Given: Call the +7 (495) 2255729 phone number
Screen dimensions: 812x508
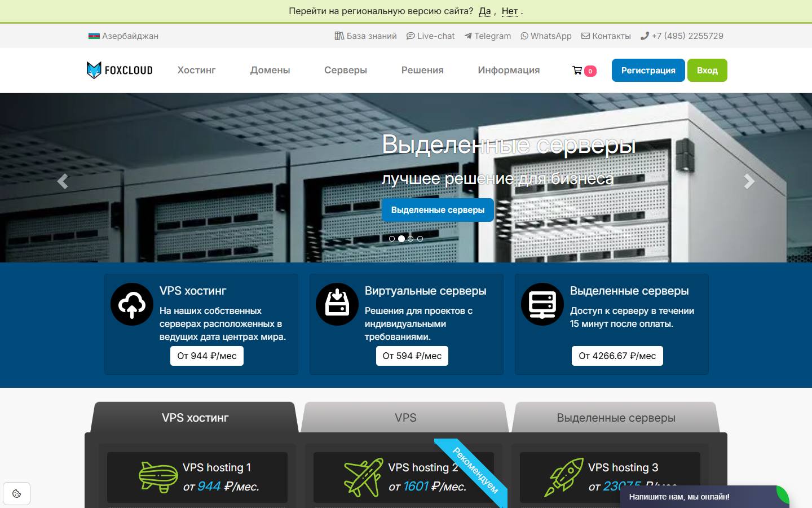Looking at the screenshot, I should (682, 36).
